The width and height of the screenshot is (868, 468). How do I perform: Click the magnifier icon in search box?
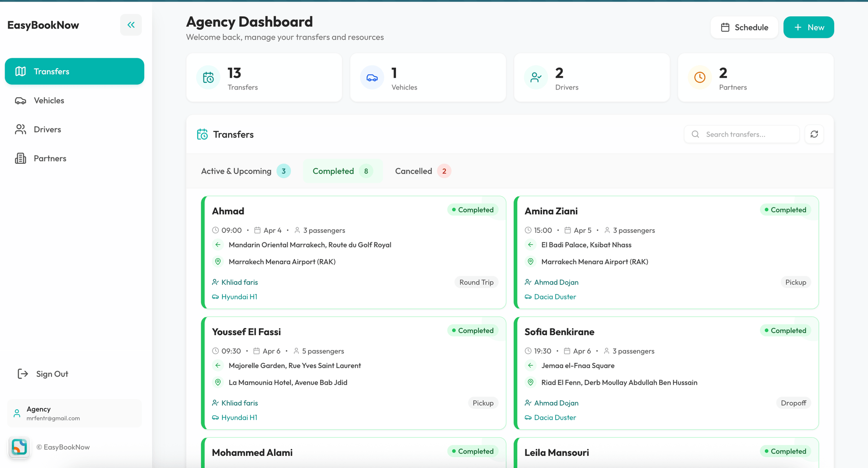pos(695,134)
